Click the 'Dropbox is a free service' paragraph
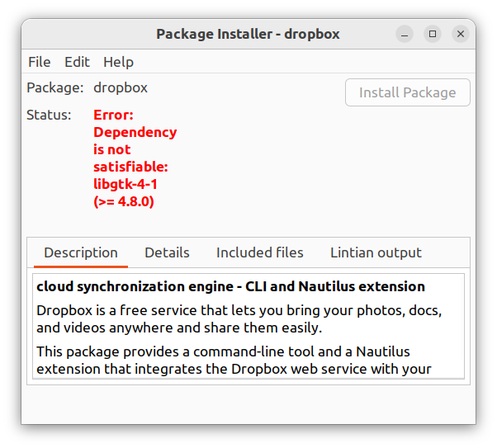 239,318
